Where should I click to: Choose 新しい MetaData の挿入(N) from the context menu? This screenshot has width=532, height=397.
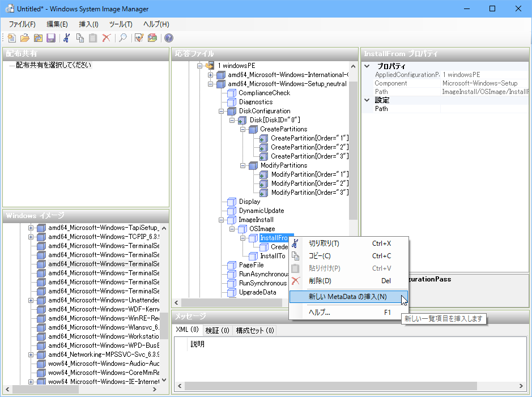pos(348,297)
